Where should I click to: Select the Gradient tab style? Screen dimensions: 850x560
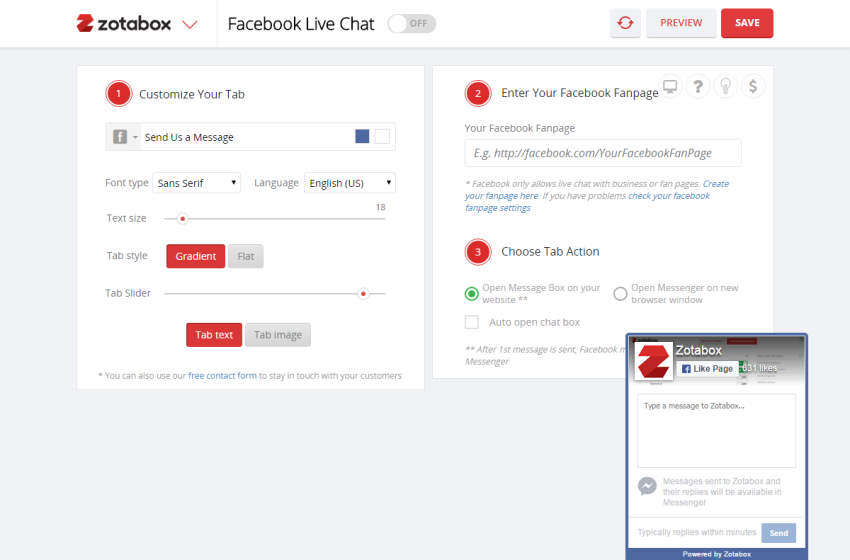[196, 256]
